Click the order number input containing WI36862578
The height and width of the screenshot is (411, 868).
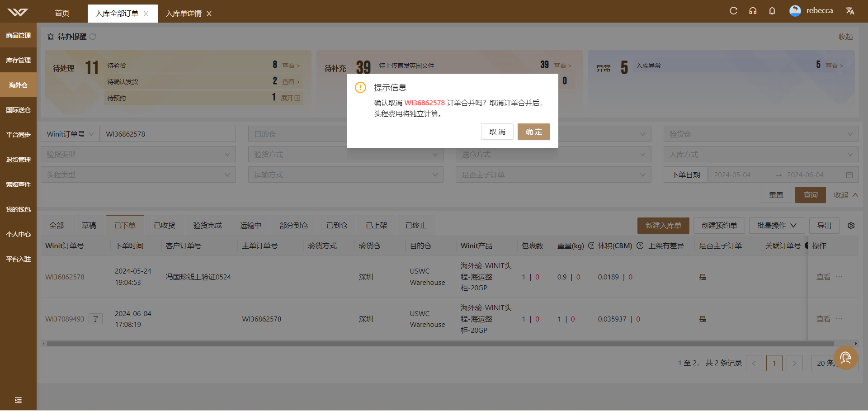pos(168,134)
